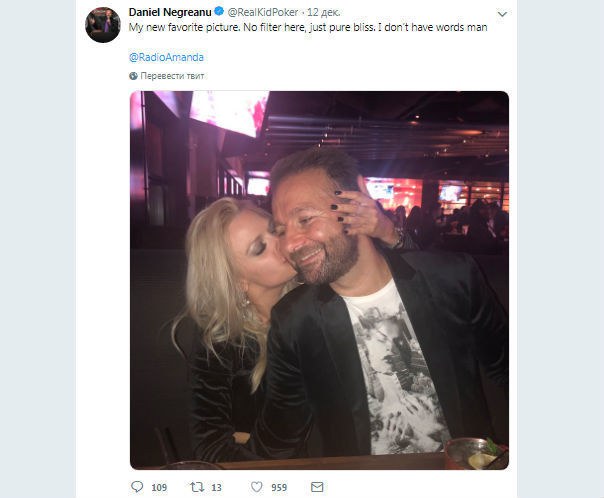
Task: Open the attached photo in the tweet
Action: [x=319, y=280]
